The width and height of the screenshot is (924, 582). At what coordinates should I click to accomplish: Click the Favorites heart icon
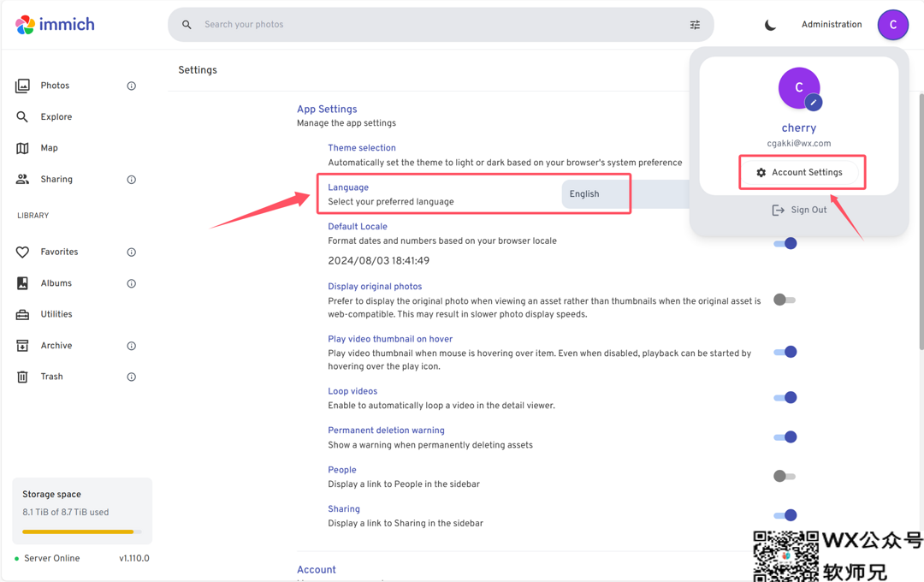pos(22,252)
